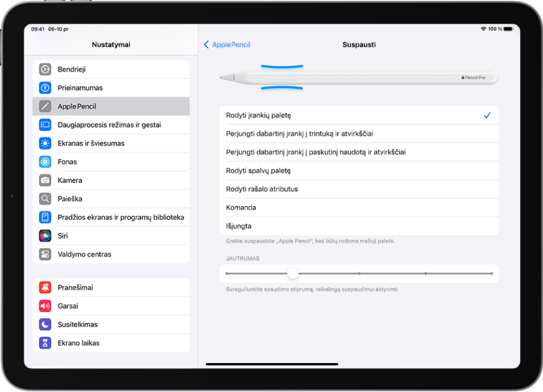The width and height of the screenshot is (543, 392).
Task: Select Rodyti įrankių paletę option
Action: (x=359, y=115)
